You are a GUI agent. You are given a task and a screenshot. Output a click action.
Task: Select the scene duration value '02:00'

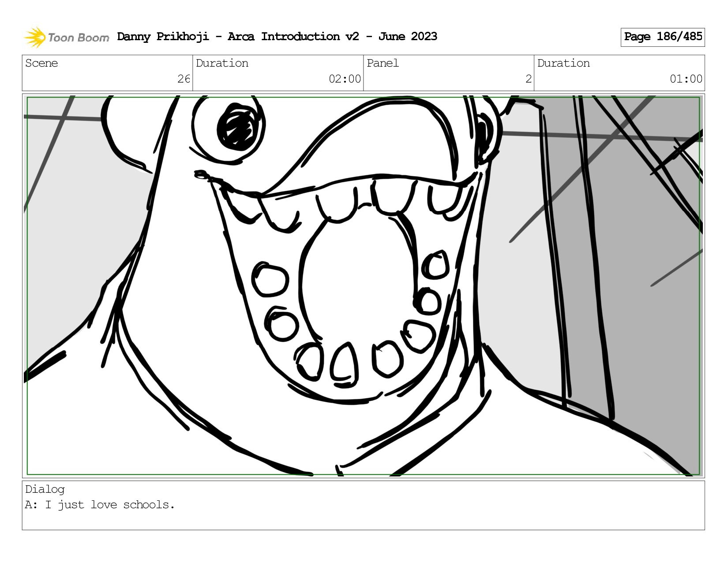345,79
